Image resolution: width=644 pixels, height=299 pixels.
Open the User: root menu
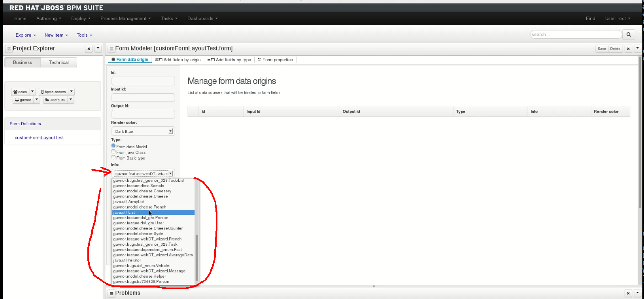point(618,19)
